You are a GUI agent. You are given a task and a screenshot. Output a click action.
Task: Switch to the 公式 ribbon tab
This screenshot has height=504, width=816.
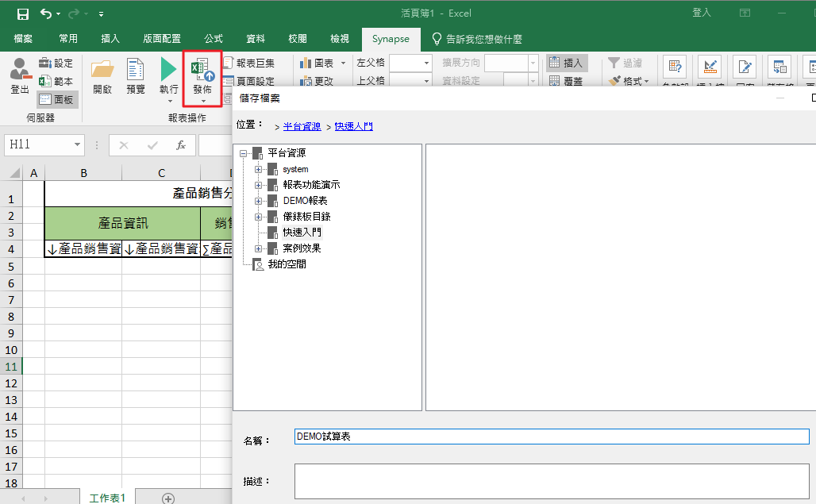click(x=213, y=38)
